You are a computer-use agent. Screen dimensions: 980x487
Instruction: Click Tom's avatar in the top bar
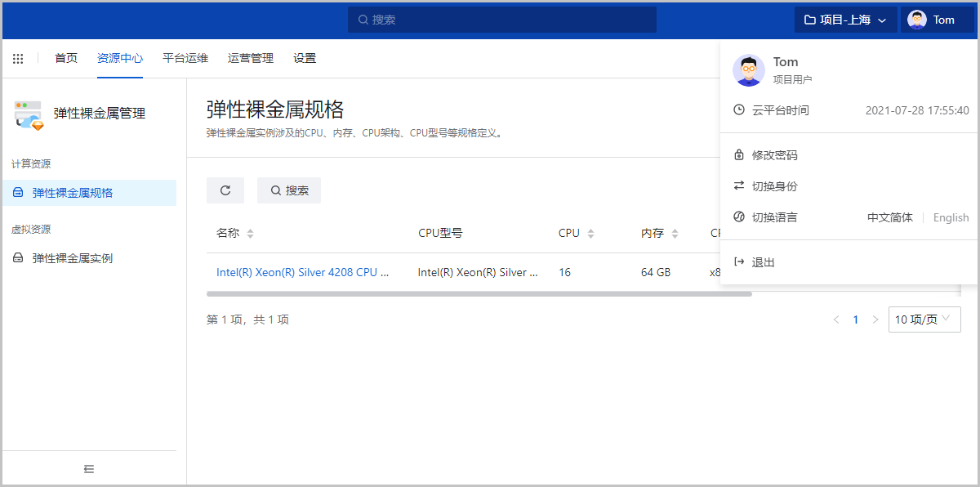click(x=917, y=20)
